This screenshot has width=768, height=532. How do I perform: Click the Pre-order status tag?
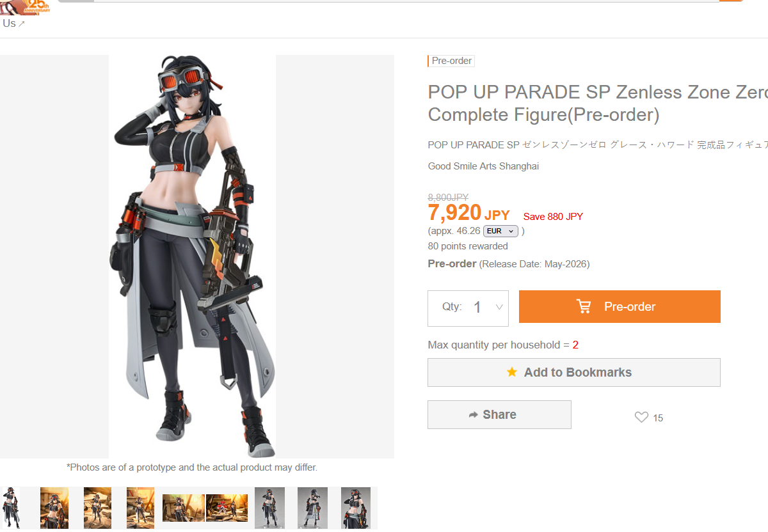point(451,61)
